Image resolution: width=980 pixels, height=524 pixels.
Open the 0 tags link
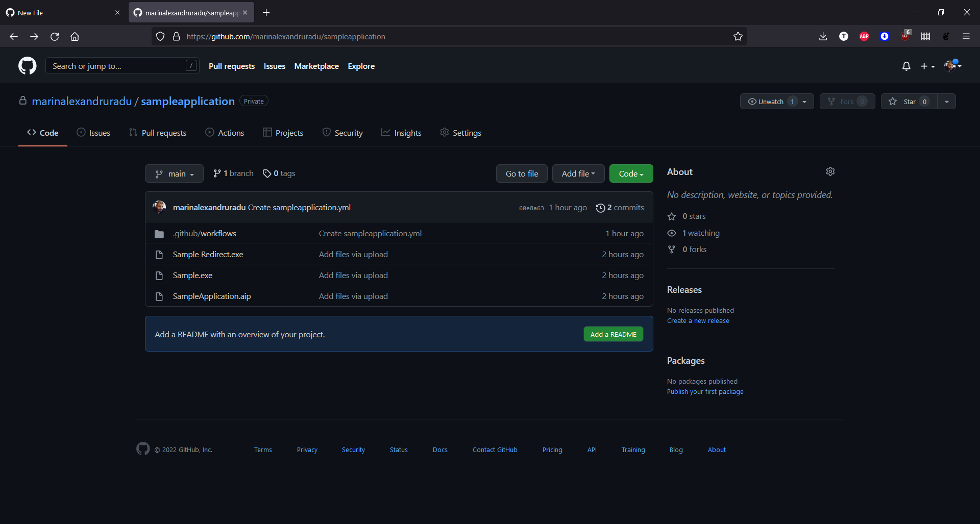(x=279, y=173)
